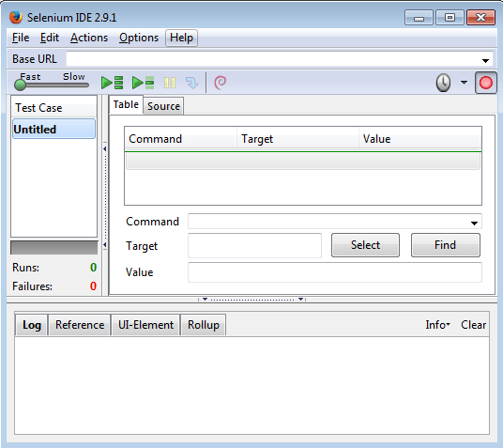The width and height of the screenshot is (503, 448).
Task: Click the test run progress bar
Action: point(53,248)
